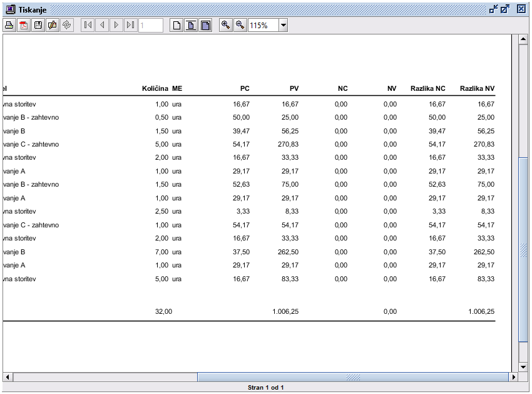Export the report to PDF

click(24, 25)
